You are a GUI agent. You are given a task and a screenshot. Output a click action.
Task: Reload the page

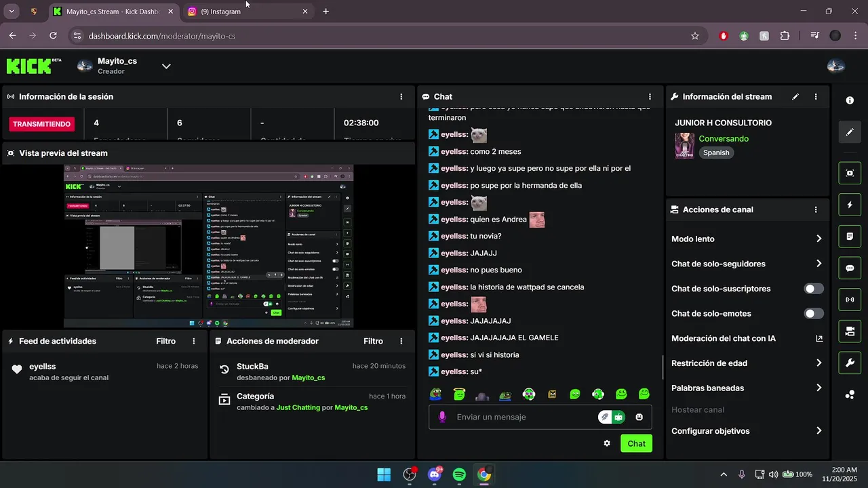pos(54,36)
